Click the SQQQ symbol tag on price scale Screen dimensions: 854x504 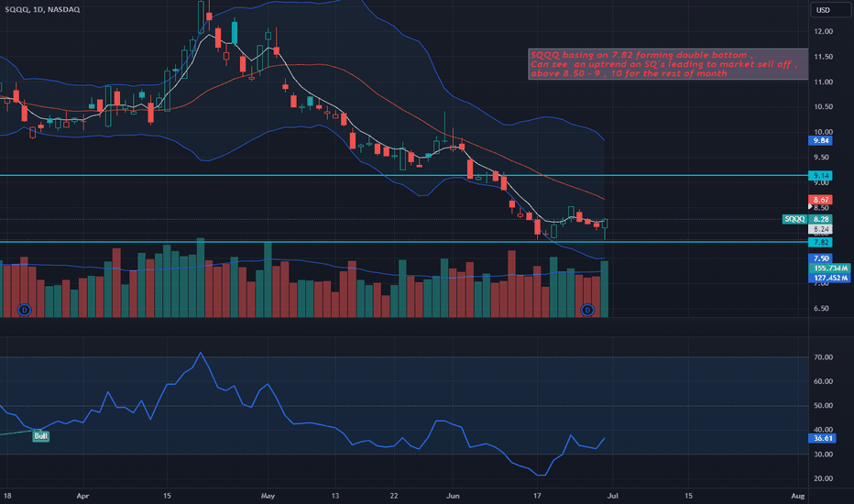pyautogui.click(x=794, y=219)
